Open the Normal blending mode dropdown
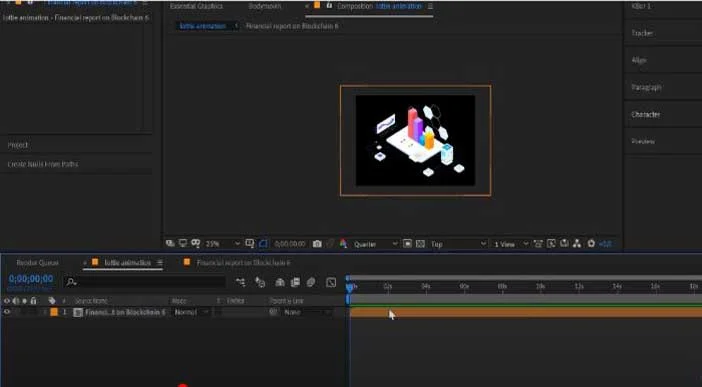Viewport: 702px width, 387px height. [x=191, y=312]
